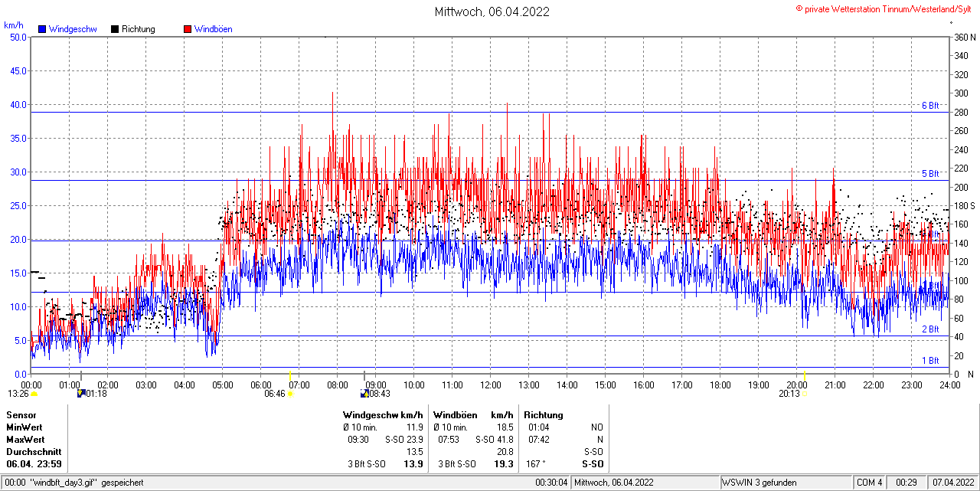Image resolution: width=980 pixels, height=491 pixels.
Task: Click the black Richtung legend swatch
Action: (x=115, y=29)
